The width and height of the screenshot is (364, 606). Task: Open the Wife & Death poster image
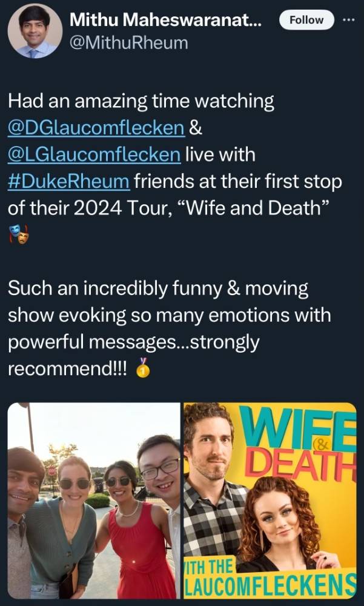pos(270,501)
